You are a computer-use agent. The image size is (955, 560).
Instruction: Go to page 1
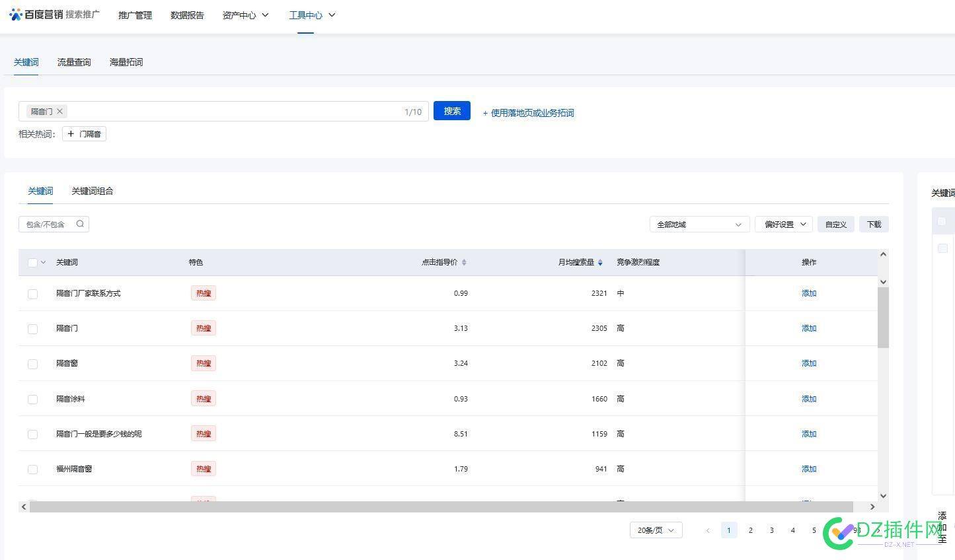tap(729, 530)
